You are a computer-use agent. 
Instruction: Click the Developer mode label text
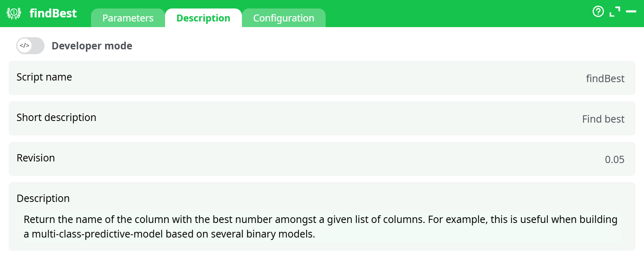tap(92, 46)
